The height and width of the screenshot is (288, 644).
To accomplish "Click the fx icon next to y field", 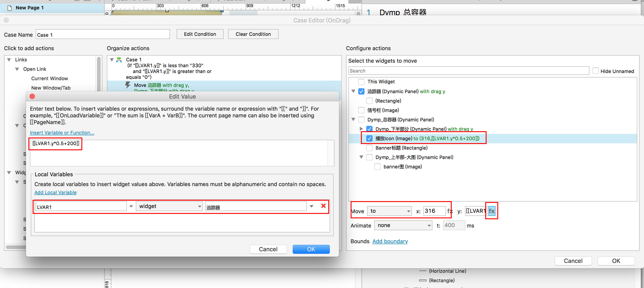I will [491, 211].
